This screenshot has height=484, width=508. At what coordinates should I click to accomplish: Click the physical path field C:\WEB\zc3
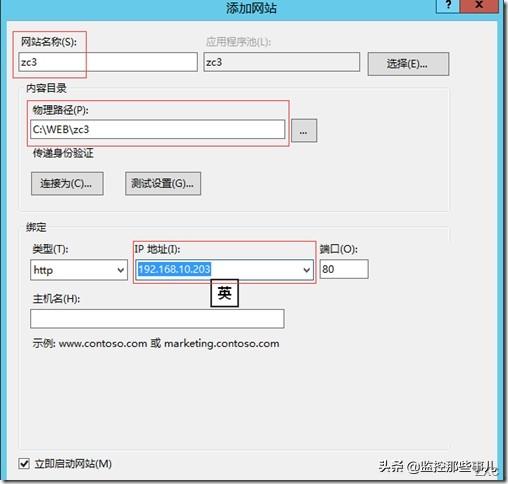(x=158, y=129)
